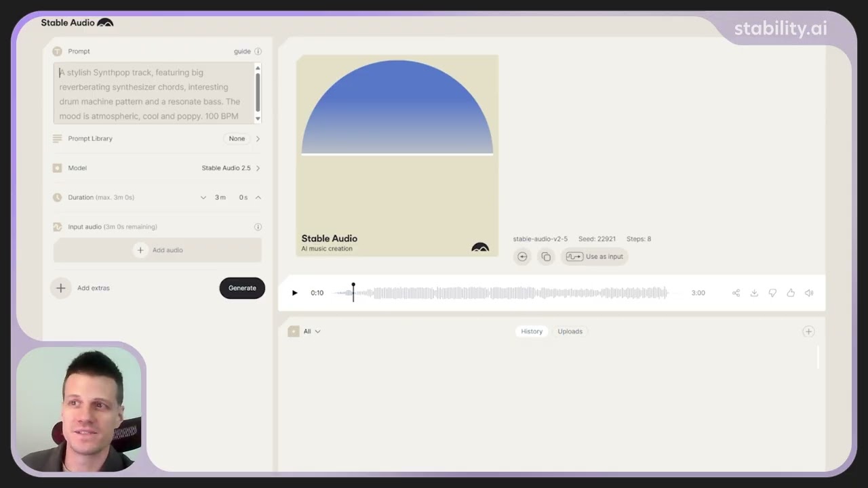
Task: Click the seconds value 0s in Duration
Action: coord(243,198)
